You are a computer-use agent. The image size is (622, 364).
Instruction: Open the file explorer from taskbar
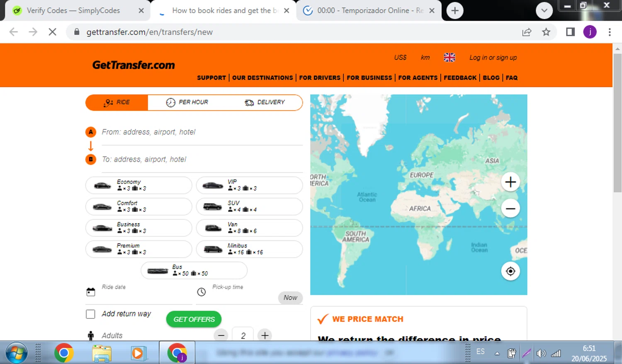click(x=102, y=353)
